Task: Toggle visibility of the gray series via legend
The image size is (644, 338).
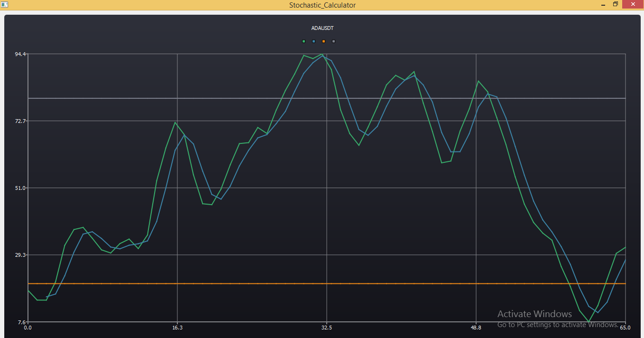Action: (333, 41)
